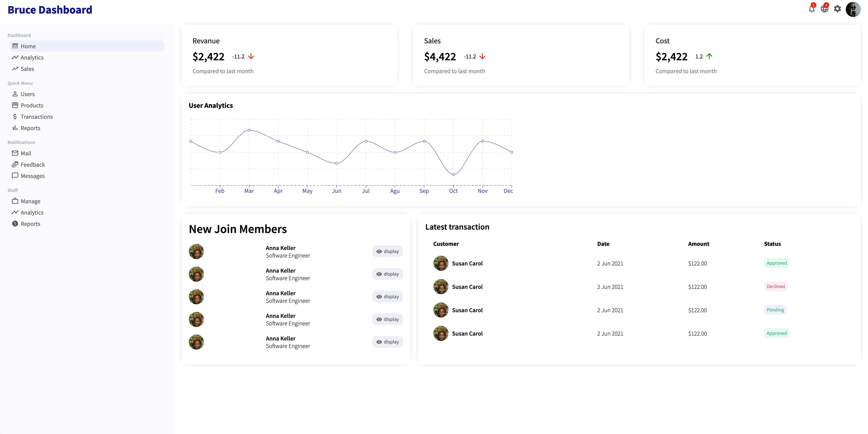The height and width of the screenshot is (434, 868).
Task: Click the Sales $4,422 value
Action: 440,57
